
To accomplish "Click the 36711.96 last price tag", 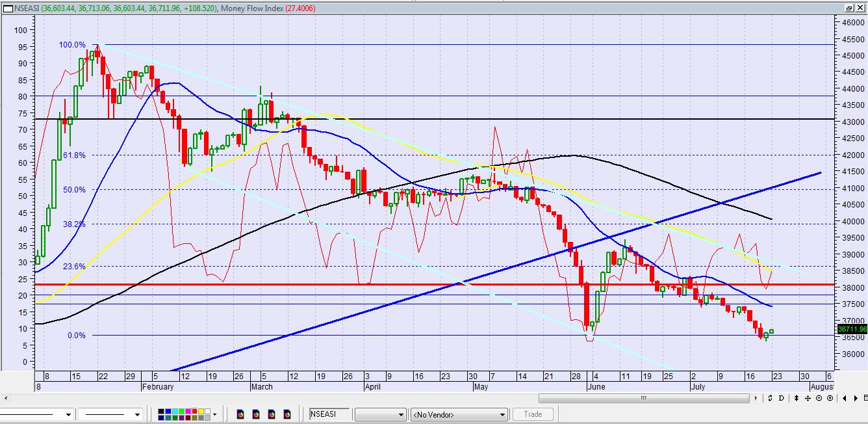I will coord(852,330).
